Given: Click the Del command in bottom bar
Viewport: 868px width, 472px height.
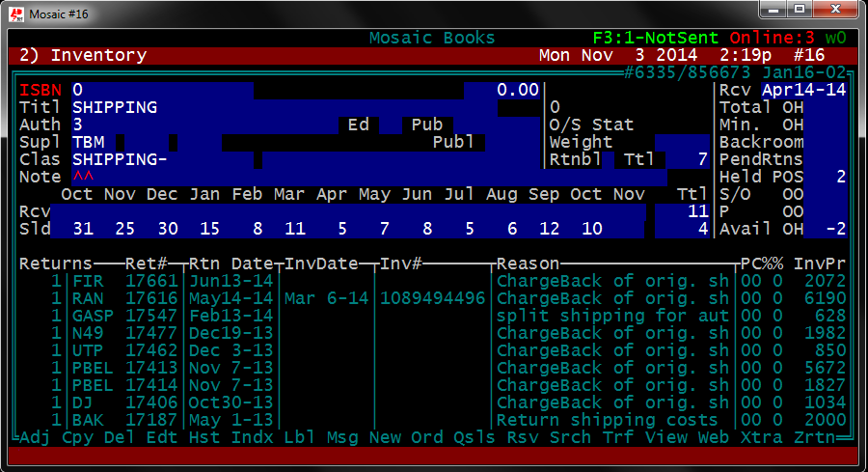Looking at the screenshot, I should [x=120, y=437].
